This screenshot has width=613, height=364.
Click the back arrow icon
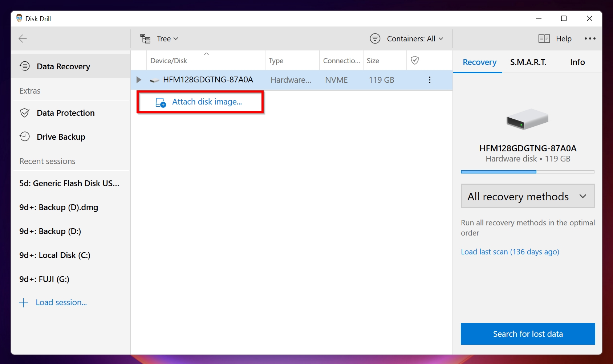[x=23, y=38]
